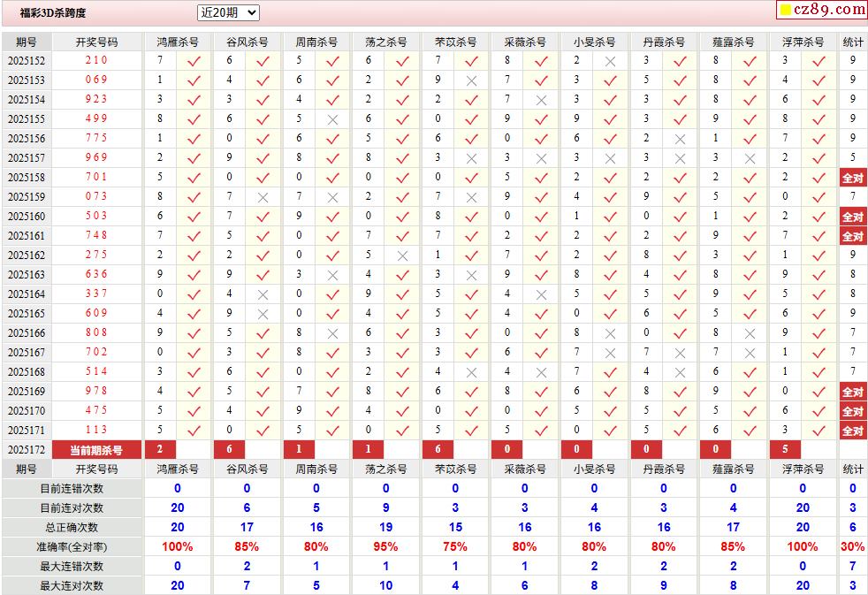
Task: Click the top header 谷风杀号
Action: point(247,42)
